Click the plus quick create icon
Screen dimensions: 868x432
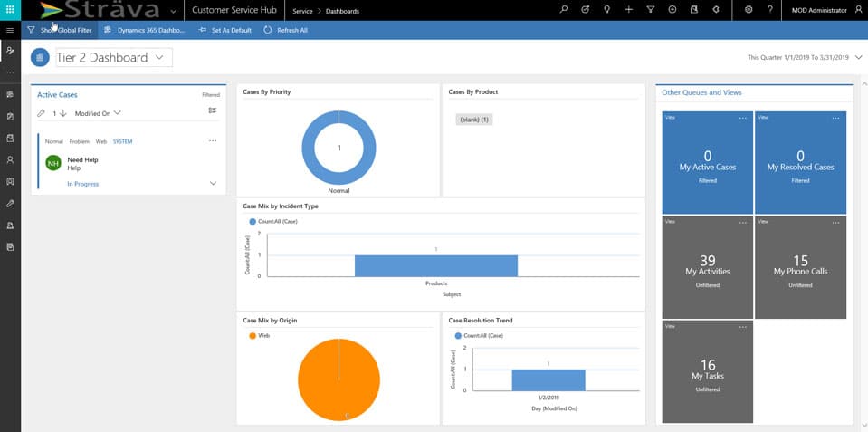[628, 10]
